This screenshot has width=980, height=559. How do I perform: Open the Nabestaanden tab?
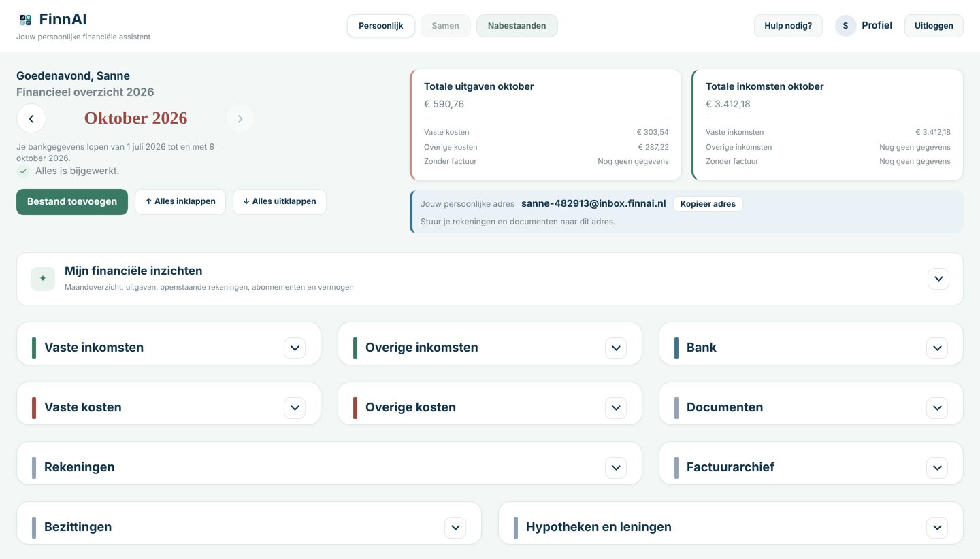point(517,26)
